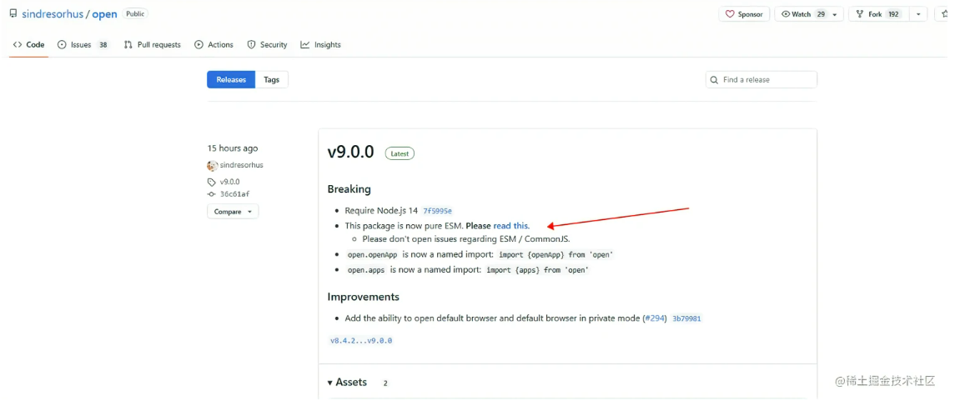This screenshot has height=411, width=980.
Task: Open the sindresorhus author link beside avatar
Action: (x=241, y=166)
